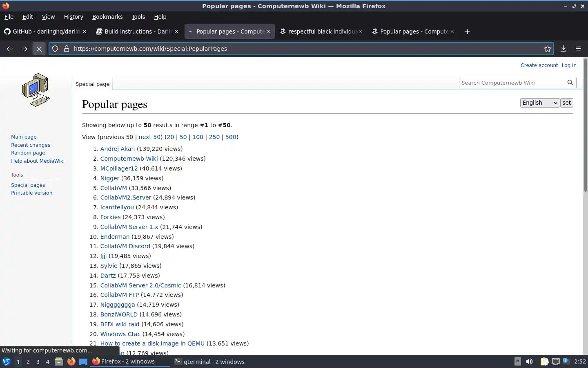Switch to qterminal windows in taskbar
The image size is (588, 368).
coord(209,361)
